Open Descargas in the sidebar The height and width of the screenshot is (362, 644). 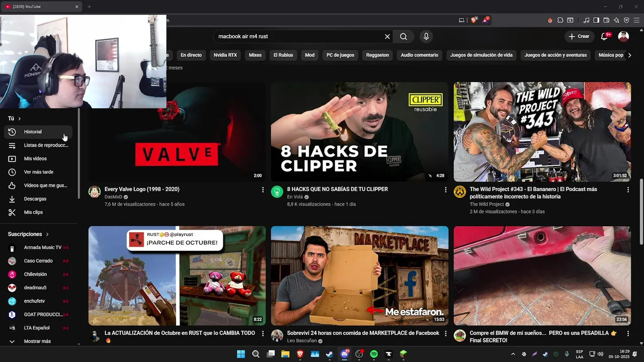tap(38, 199)
